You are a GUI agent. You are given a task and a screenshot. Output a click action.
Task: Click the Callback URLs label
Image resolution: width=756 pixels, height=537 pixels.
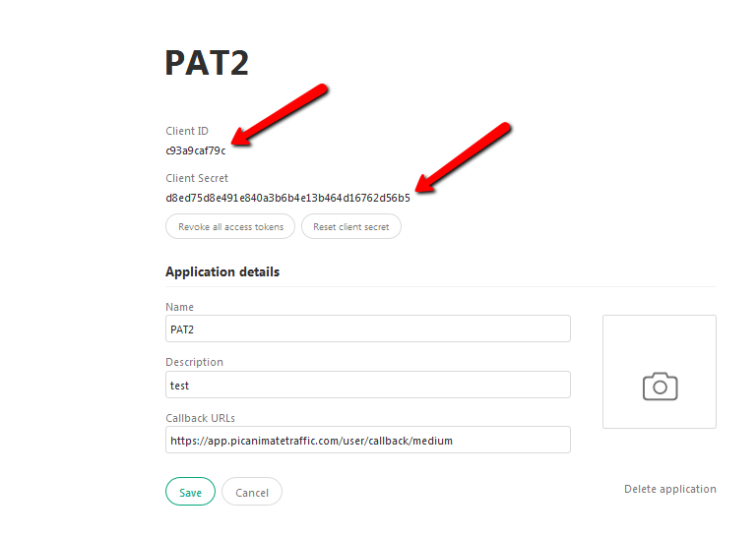pyautogui.click(x=200, y=418)
